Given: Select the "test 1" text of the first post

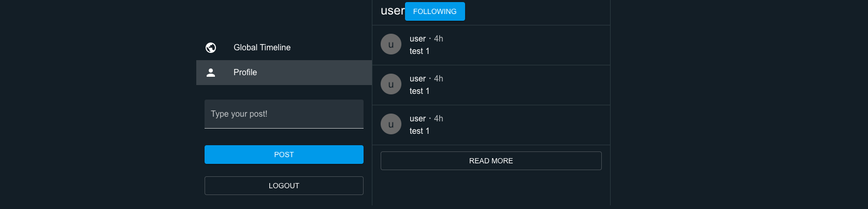Looking at the screenshot, I should coord(419,51).
